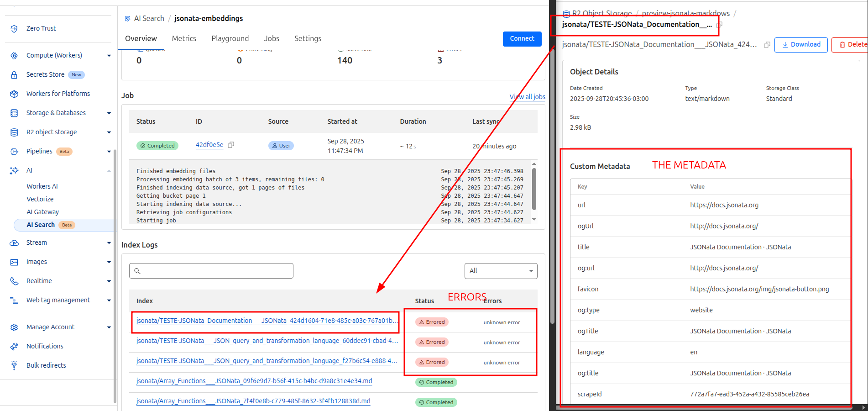Expand Manage Account section

pos(109,327)
